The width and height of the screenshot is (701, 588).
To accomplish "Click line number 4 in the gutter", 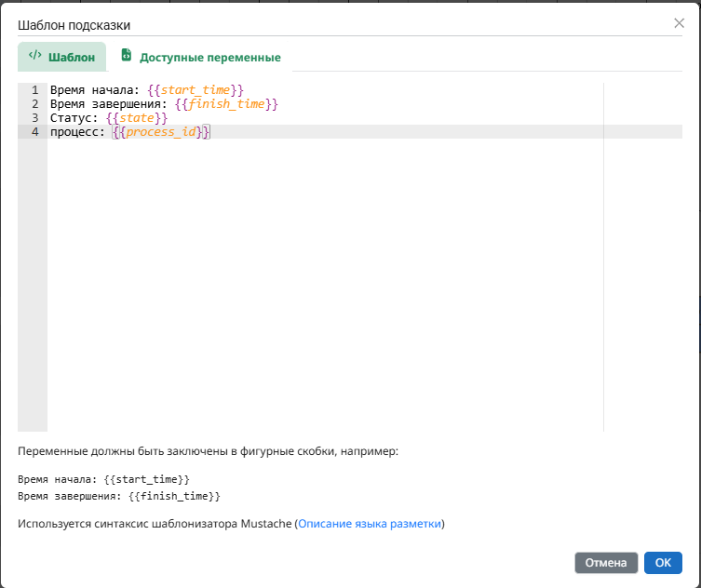I will pyautogui.click(x=34, y=132).
